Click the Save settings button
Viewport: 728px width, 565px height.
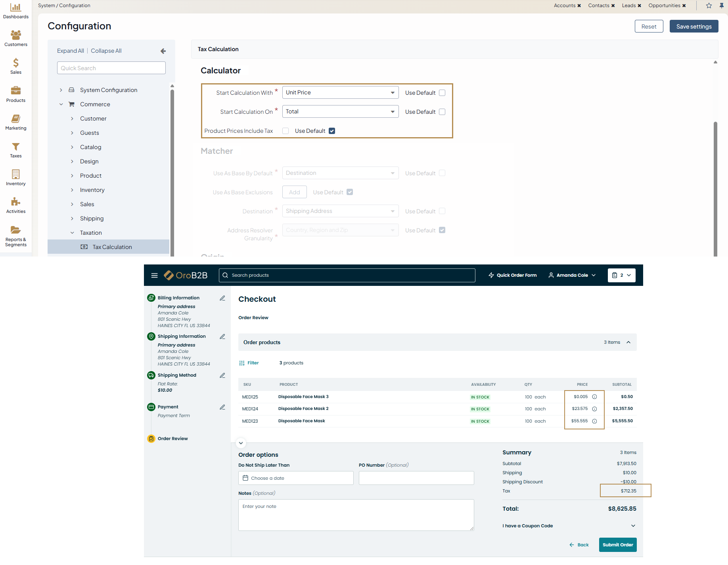pyautogui.click(x=694, y=27)
